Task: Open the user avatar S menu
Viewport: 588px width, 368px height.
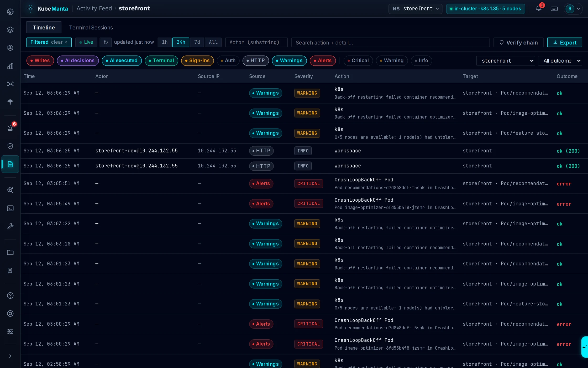Action: (x=573, y=9)
